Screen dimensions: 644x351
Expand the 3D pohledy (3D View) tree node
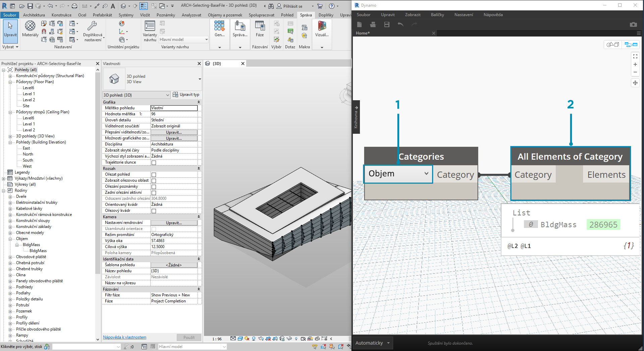(x=10, y=136)
